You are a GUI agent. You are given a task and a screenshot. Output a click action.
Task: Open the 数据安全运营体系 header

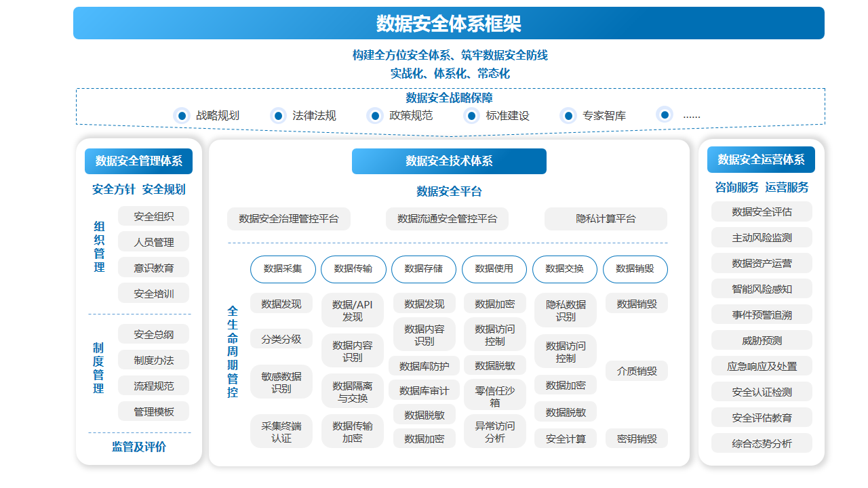click(761, 160)
